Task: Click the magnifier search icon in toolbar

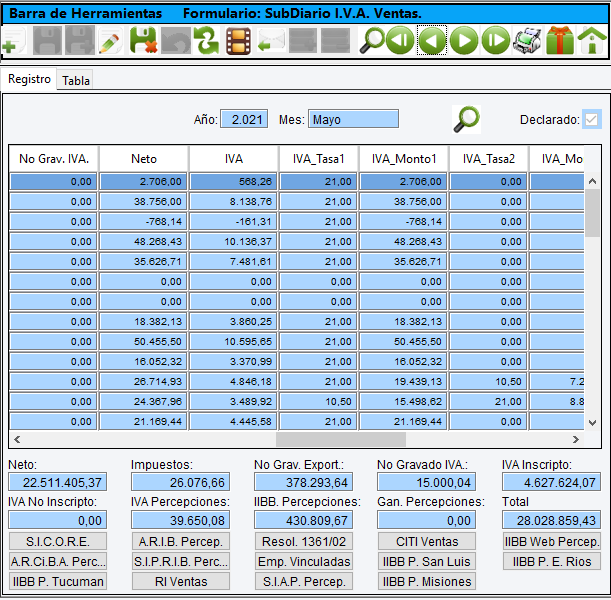Action: tap(371, 40)
